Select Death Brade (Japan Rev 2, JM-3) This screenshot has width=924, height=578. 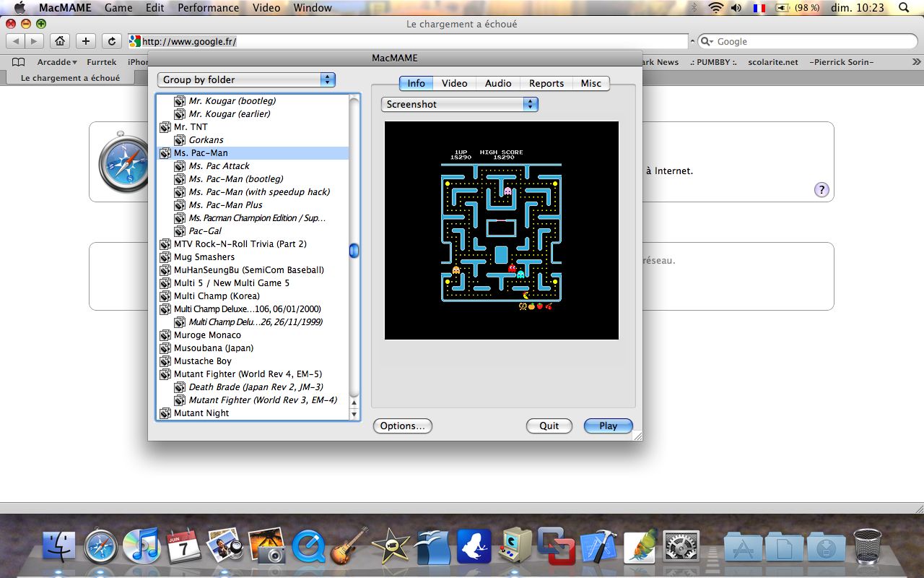[256, 387]
